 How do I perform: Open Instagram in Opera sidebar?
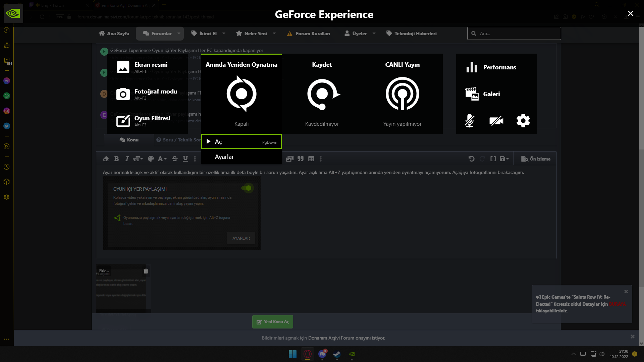click(x=7, y=111)
